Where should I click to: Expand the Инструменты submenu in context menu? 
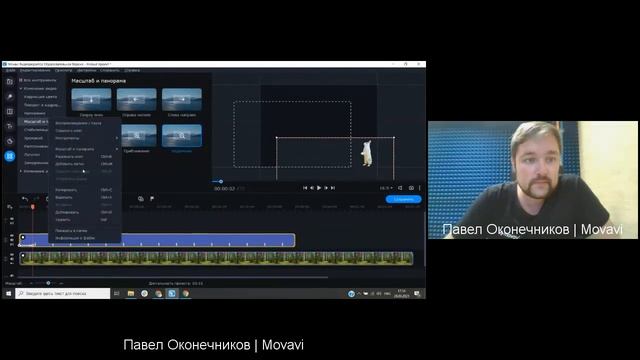click(x=86, y=138)
